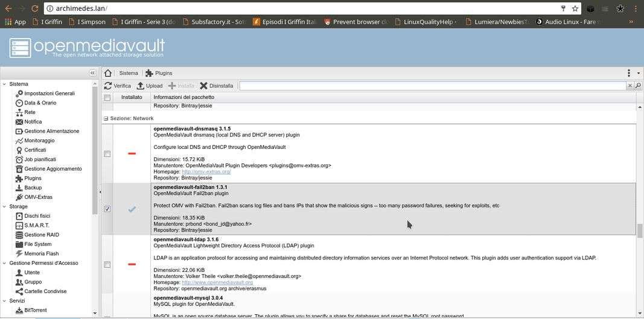Click Plugins breadcrumb item
The height and width of the screenshot is (319, 644).
click(x=159, y=73)
